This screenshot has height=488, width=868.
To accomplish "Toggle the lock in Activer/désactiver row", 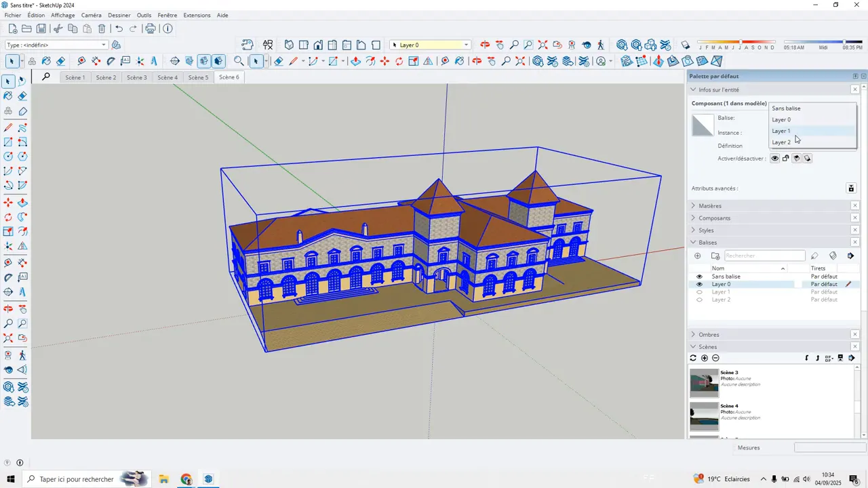I will click(x=786, y=158).
